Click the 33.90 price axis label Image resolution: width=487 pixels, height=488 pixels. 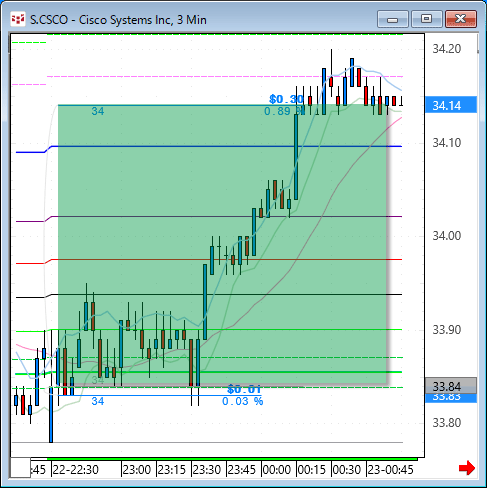(x=447, y=330)
